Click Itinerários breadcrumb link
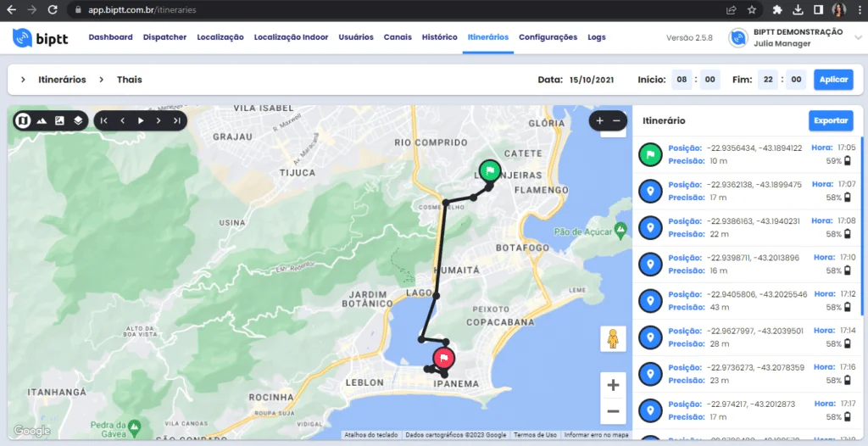 pyautogui.click(x=62, y=80)
